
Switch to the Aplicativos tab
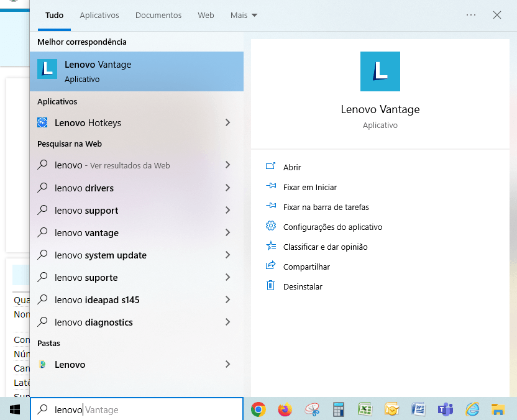click(x=99, y=15)
